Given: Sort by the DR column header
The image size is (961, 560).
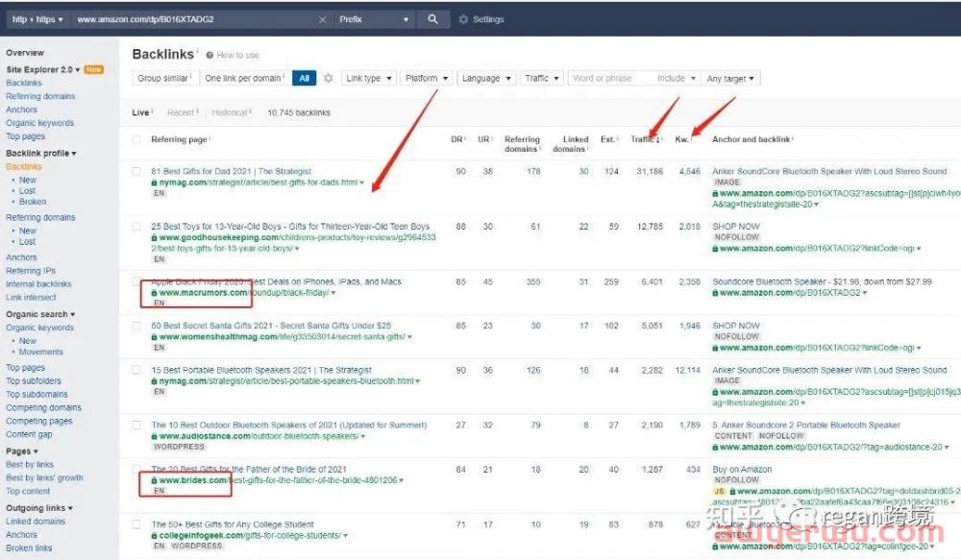Looking at the screenshot, I should click(457, 139).
